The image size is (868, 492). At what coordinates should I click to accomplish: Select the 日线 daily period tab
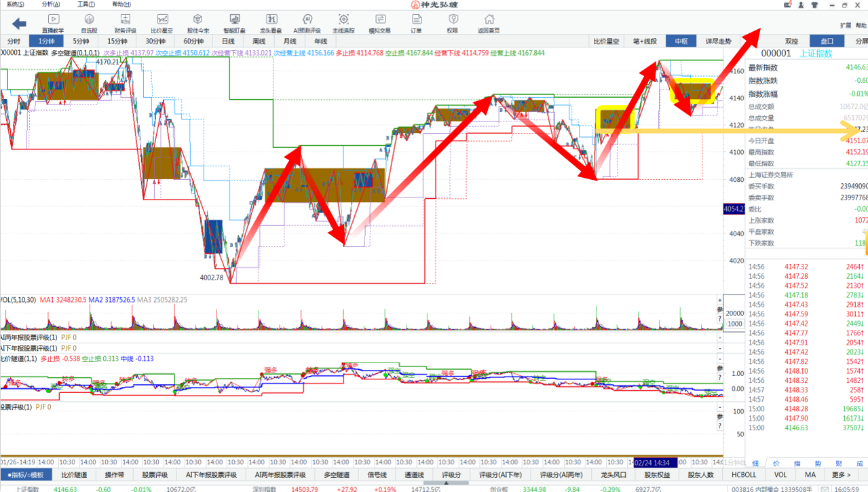(x=228, y=41)
